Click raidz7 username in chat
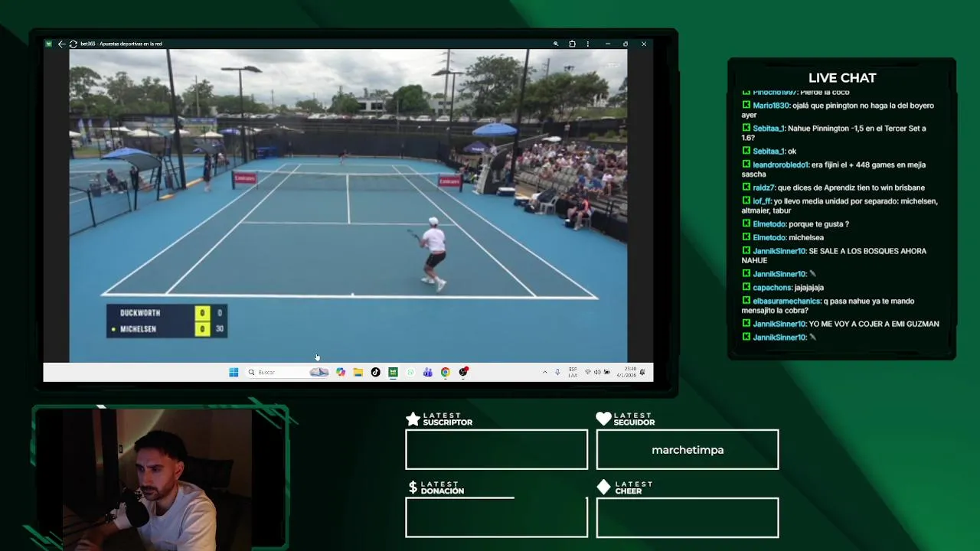Image resolution: width=980 pixels, height=551 pixels. click(763, 187)
